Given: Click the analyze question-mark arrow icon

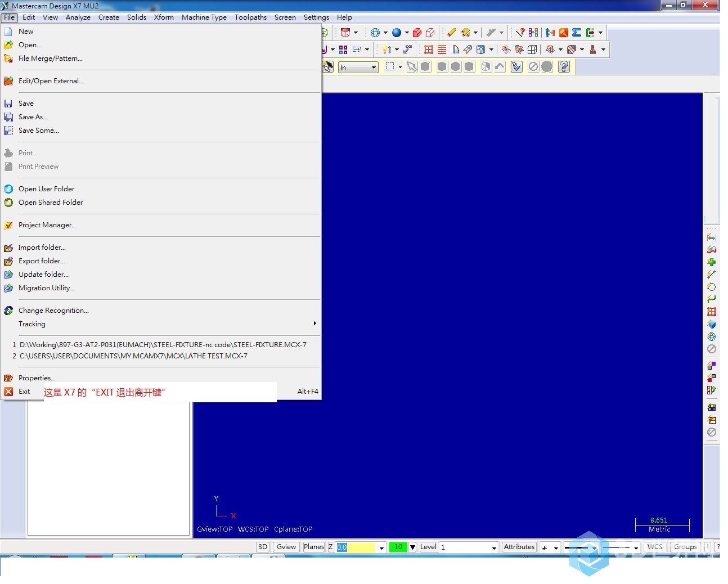Looking at the screenshot, I should pyautogui.click(x=520, y=33).
